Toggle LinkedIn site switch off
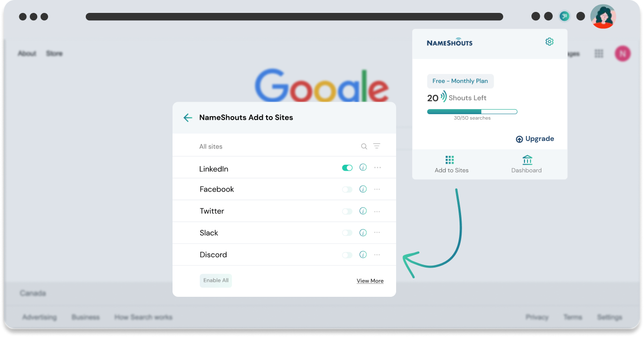644x337 pixels. click(x=347, y=168)
